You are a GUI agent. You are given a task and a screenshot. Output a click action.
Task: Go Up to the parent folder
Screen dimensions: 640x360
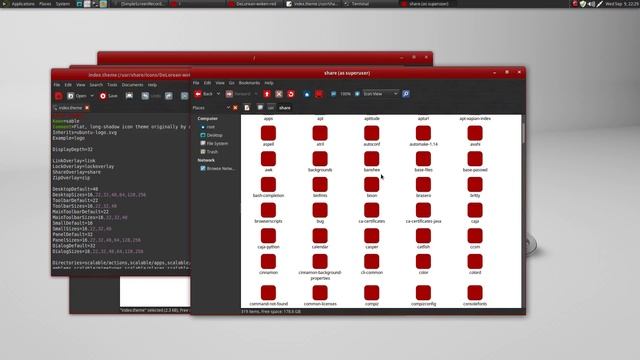pyautogui.click(x=267, y=94)
